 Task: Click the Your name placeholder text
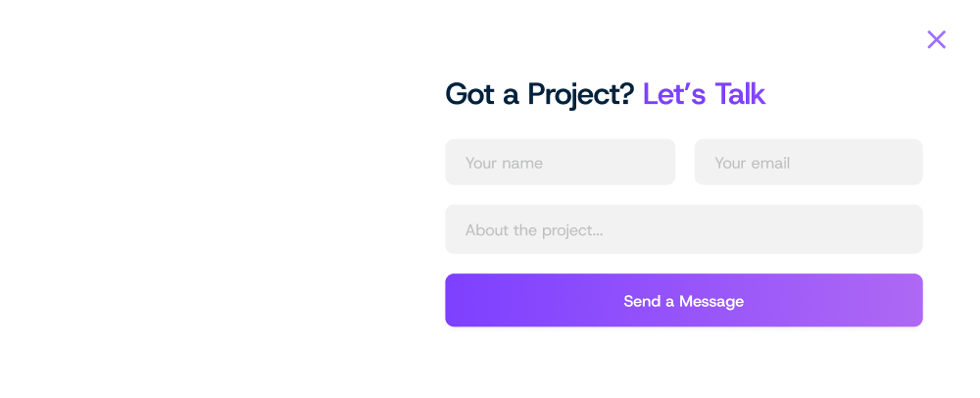(504, 163)
